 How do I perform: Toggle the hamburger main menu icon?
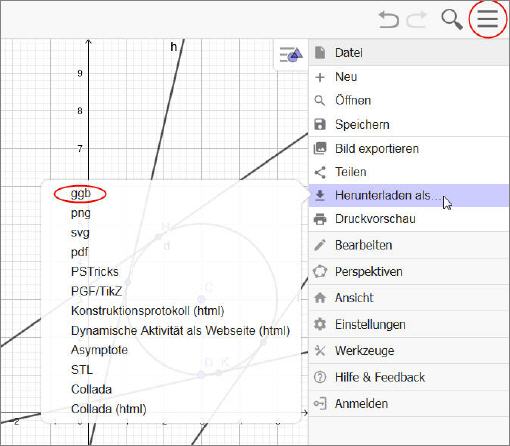tap(488, 19)
